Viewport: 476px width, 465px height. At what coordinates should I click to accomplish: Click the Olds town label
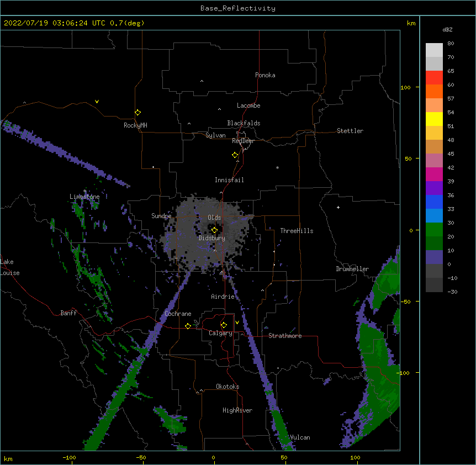[214, 218]
